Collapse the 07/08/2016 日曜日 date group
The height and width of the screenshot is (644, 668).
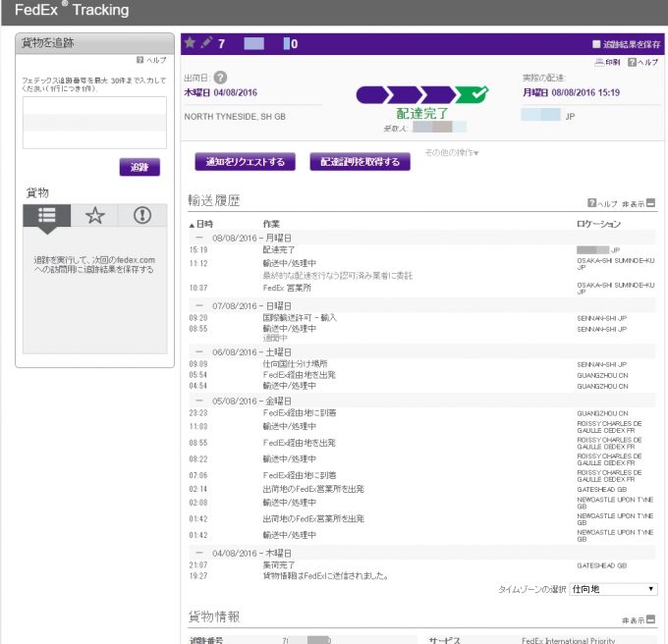(x=199, y=305)
